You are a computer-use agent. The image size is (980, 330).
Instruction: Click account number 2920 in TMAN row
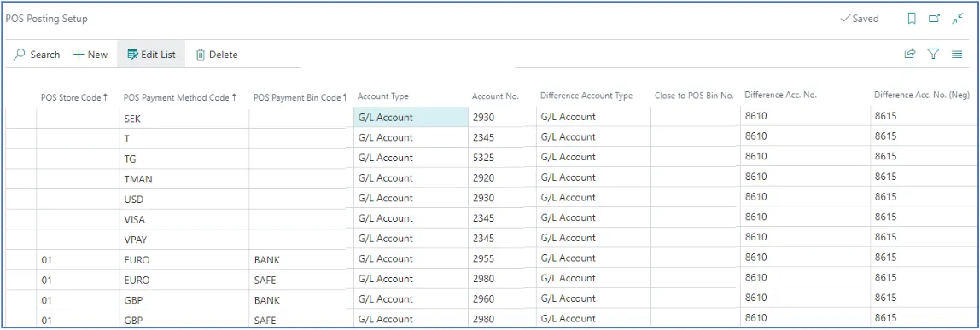click(x=502, y=177)
